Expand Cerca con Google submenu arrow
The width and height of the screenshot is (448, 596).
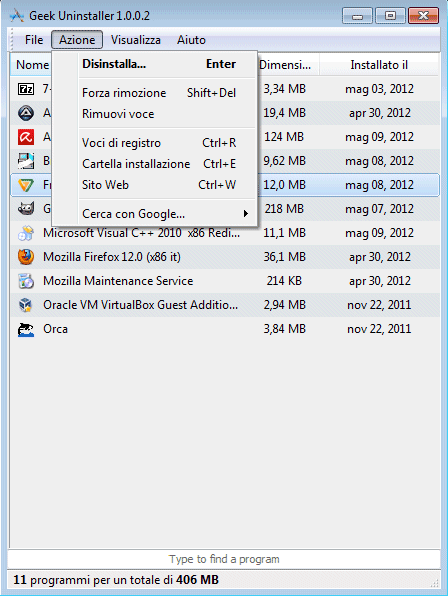246,214
